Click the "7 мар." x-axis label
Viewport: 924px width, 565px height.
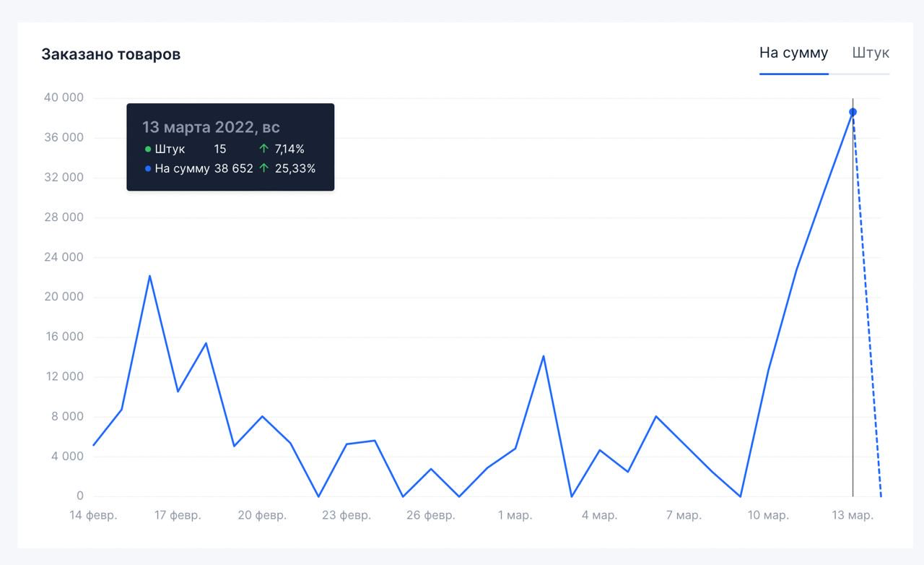684,515
